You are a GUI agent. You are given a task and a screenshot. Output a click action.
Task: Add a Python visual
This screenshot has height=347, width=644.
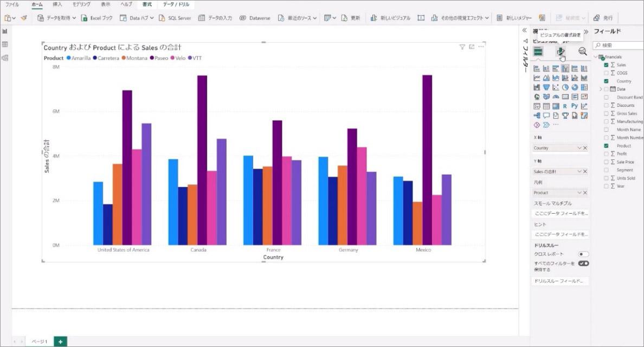pyautogui.click(x=574, y=106)
